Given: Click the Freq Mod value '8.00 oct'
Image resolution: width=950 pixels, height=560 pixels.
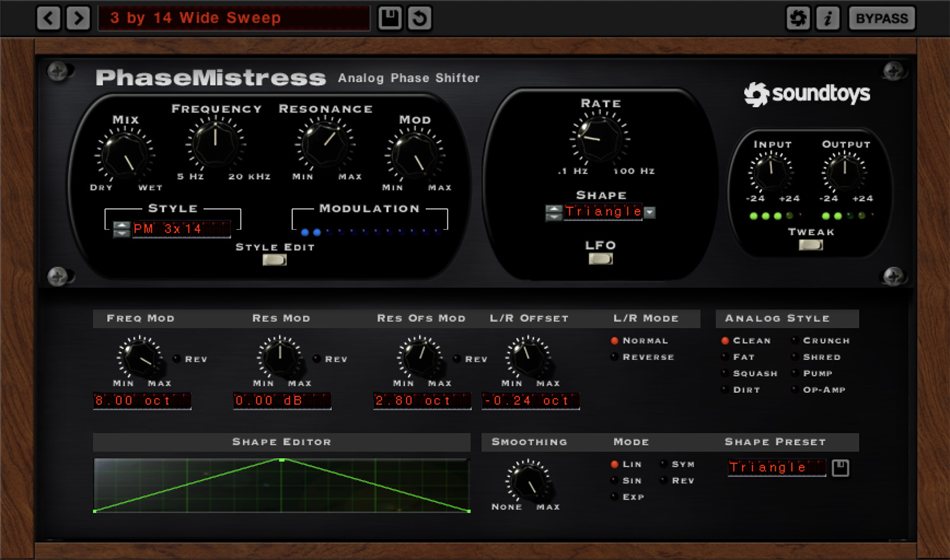Looking at the screenshot, I should (142, 401).
